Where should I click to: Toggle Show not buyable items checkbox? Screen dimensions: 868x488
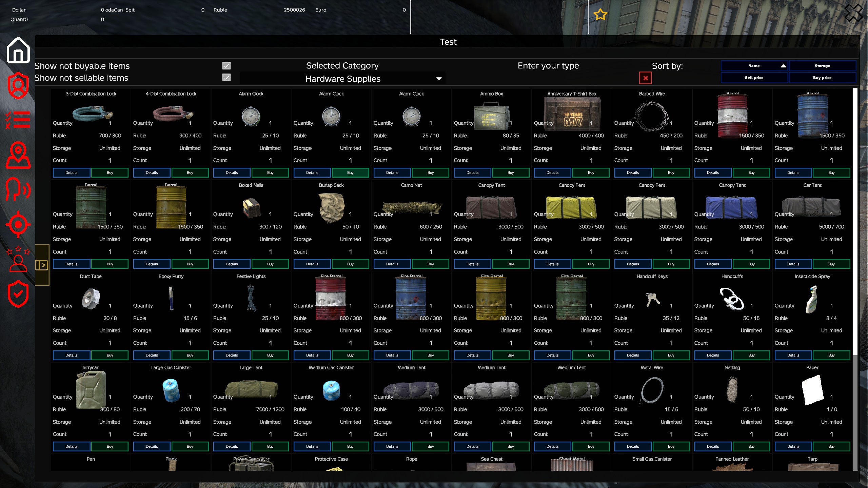(226, 66)
